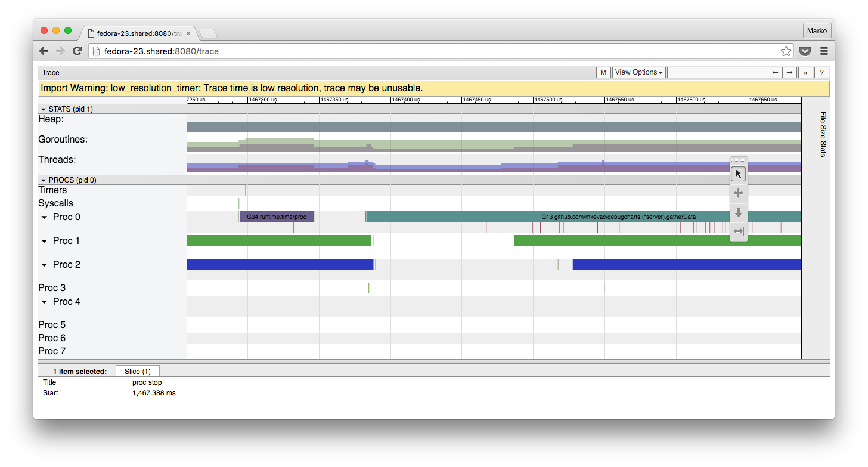Open the Chrome hamburger menu
This screenshot has height=467, width=868.
click(x=824, y=51)
